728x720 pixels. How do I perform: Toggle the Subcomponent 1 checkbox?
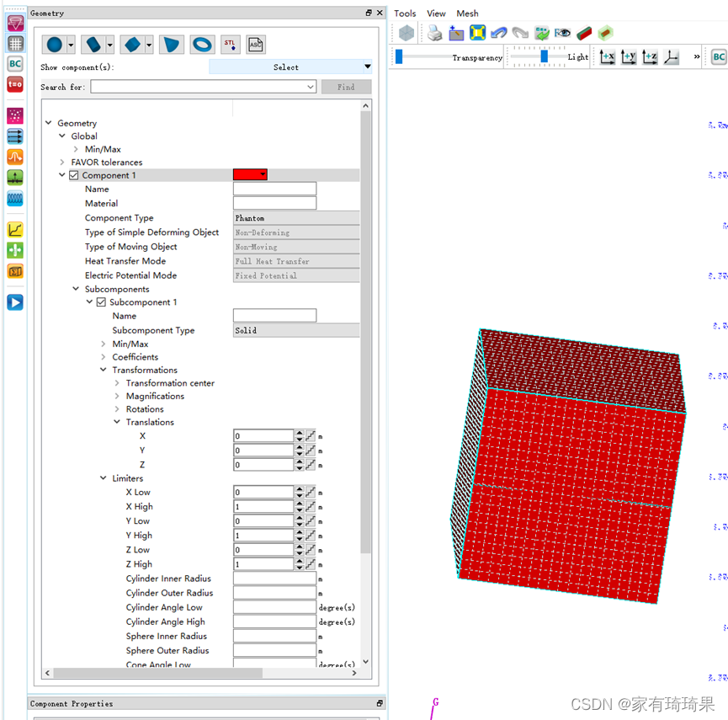point(101,302)
